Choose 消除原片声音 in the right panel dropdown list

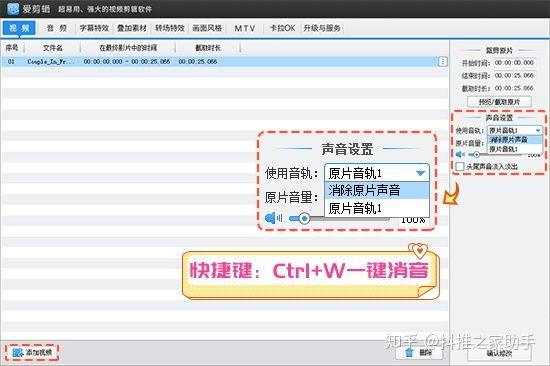[515, 140]
